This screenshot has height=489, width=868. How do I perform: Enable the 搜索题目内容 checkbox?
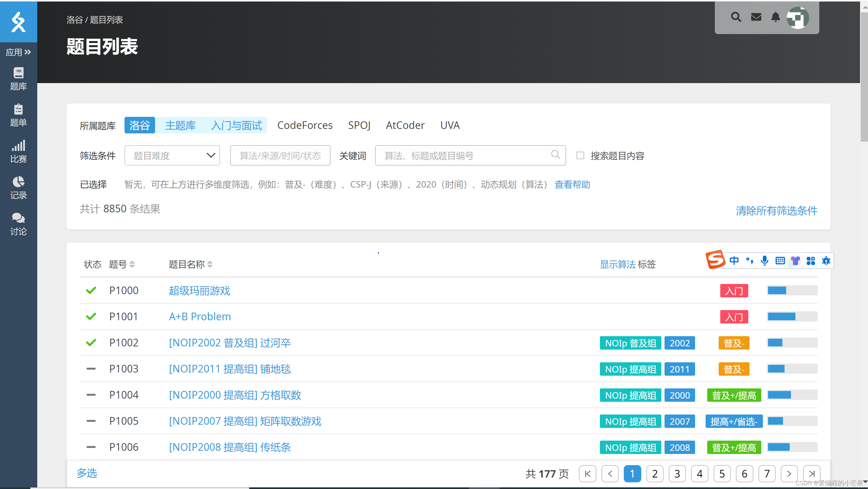(580, 155)
